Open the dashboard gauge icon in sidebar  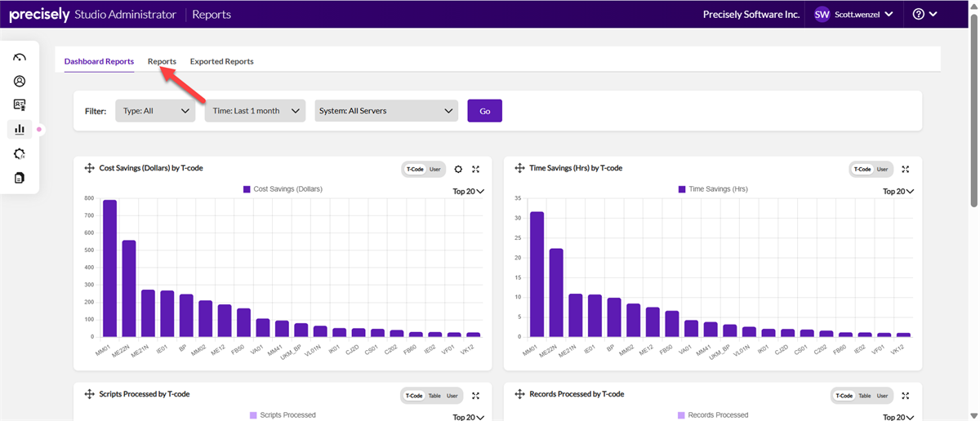tap(20, 57)
